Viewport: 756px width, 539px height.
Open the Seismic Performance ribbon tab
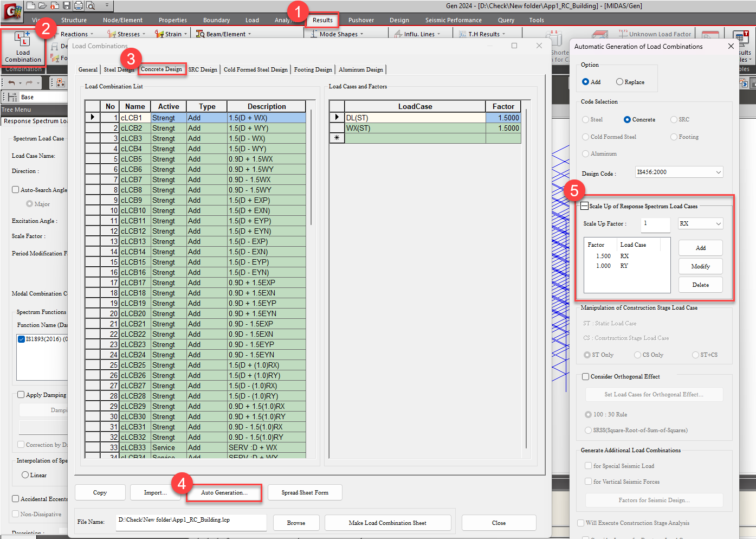tap(453, 20)
